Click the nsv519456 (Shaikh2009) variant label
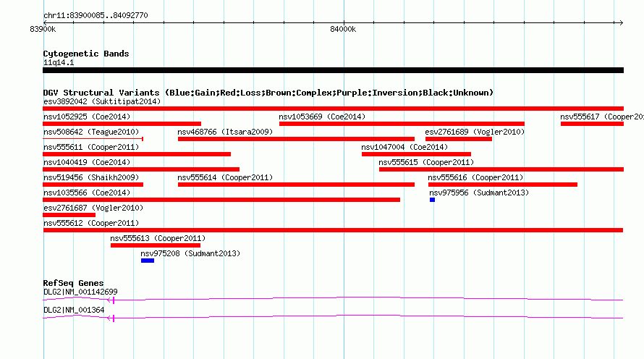 coord(91,177)
